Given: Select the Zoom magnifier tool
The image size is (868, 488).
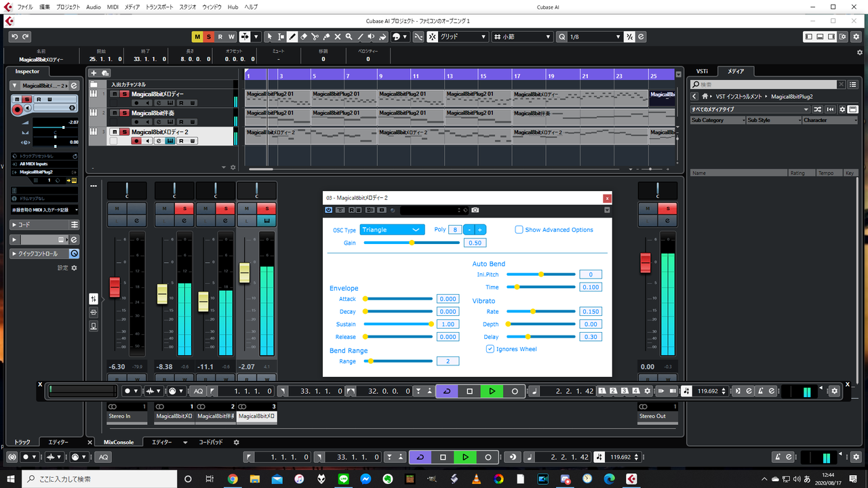Looking at the screenshot, I should pyautogui.click(x=349, y=37).
